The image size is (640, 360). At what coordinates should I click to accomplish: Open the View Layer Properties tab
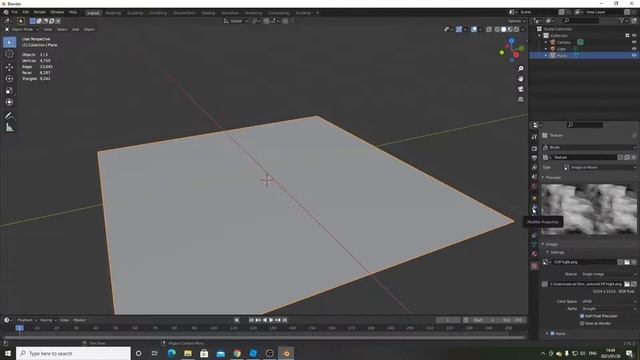[534, 167]
